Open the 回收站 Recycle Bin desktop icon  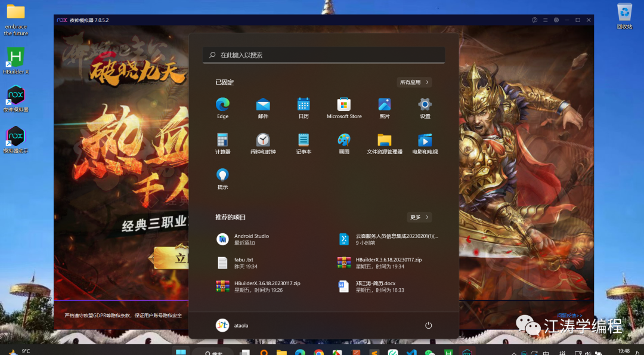tap(624, 13)
